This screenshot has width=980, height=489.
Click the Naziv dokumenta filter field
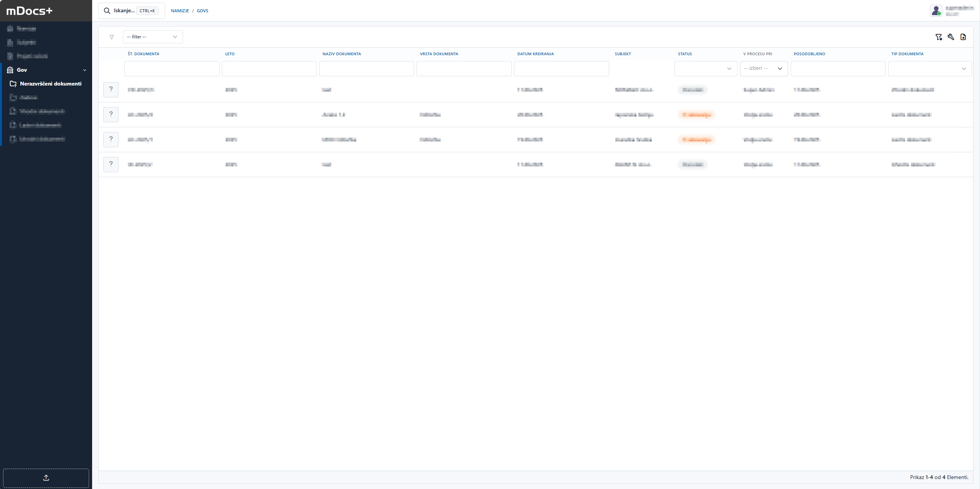pos(366,69)
